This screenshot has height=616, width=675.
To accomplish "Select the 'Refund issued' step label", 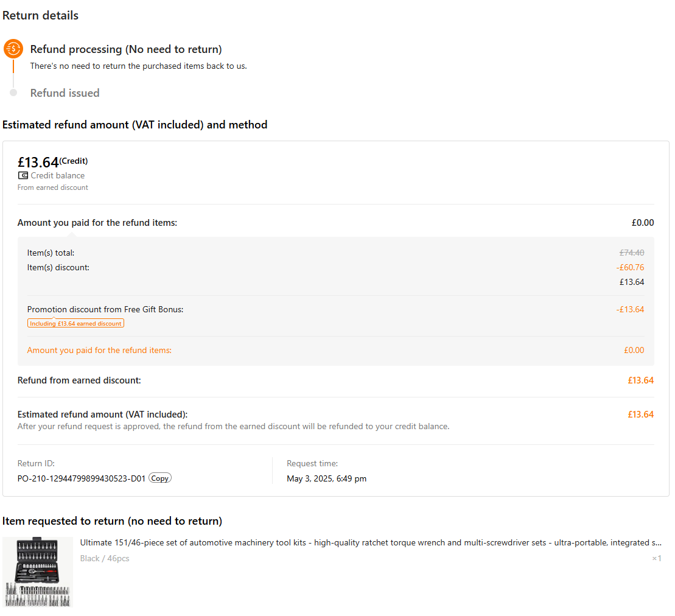I will tap(65, 93).
